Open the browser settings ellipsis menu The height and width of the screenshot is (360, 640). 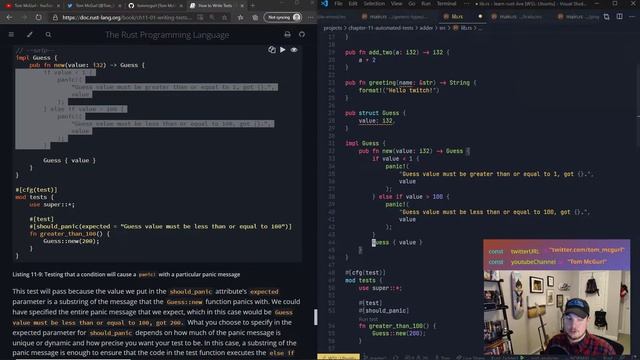(x=311, y=18)
